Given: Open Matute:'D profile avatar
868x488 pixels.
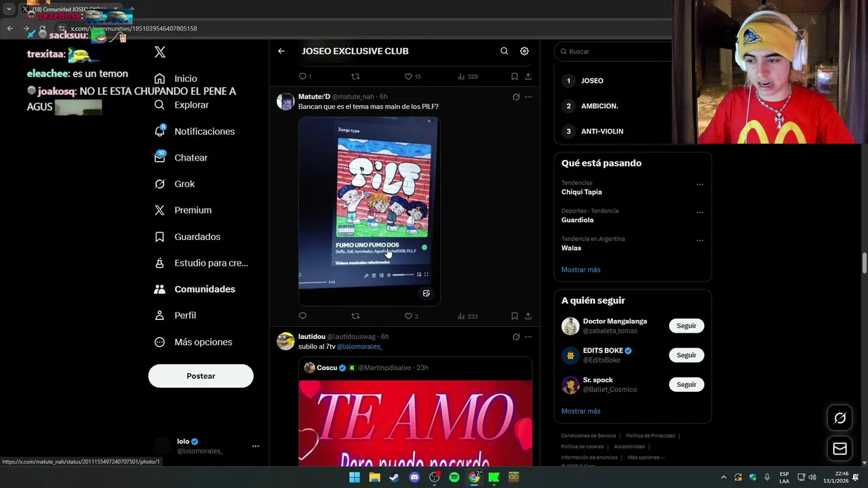Looking at the screenshot, I should 285,101.
